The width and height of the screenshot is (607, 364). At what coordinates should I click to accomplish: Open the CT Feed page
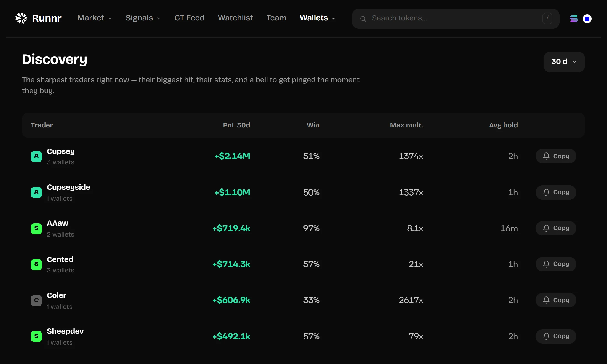click(x=189, y=18)
